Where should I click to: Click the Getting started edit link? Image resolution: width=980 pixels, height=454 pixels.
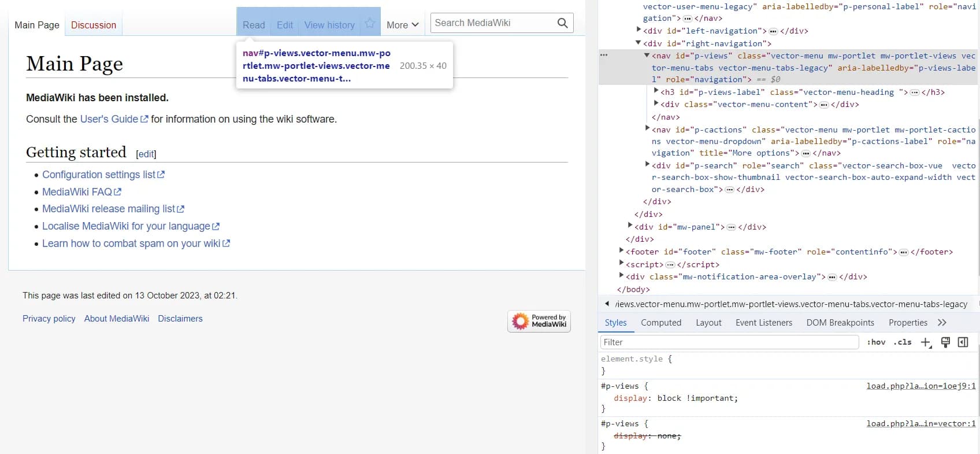pos(146,154)
